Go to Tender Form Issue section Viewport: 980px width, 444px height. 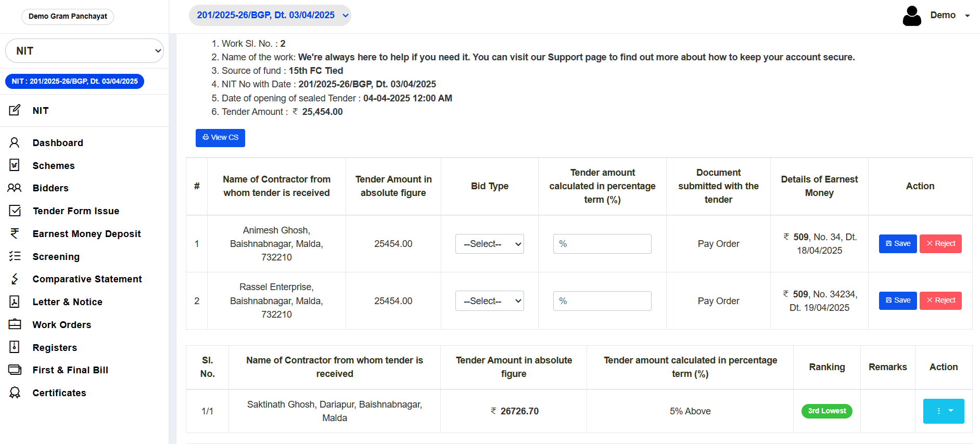click(76, 211)
